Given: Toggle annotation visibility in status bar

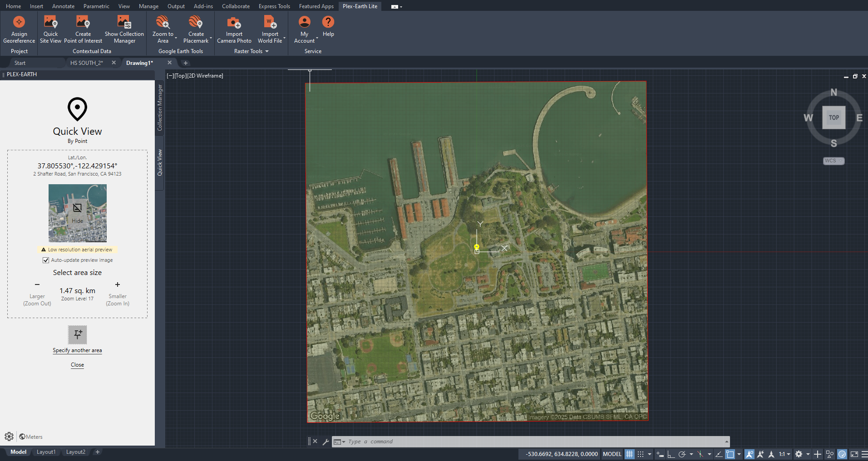Looking at the screenshot, I should coord(749,454).
